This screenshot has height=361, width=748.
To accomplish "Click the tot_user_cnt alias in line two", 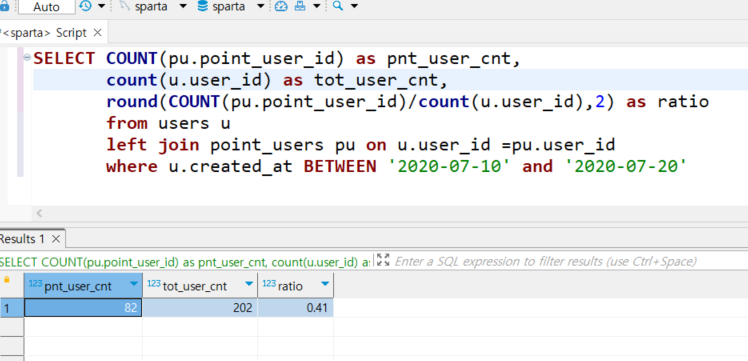I will pos(375,80).
